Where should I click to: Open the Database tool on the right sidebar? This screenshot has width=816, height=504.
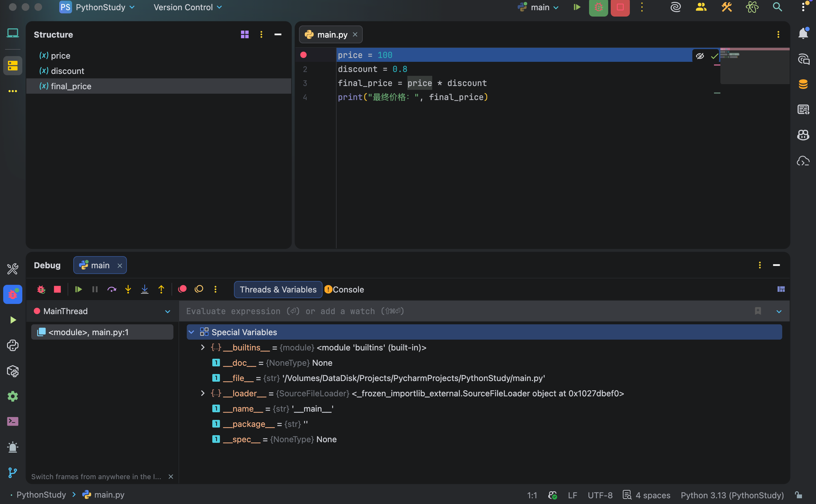click(803, 84)
